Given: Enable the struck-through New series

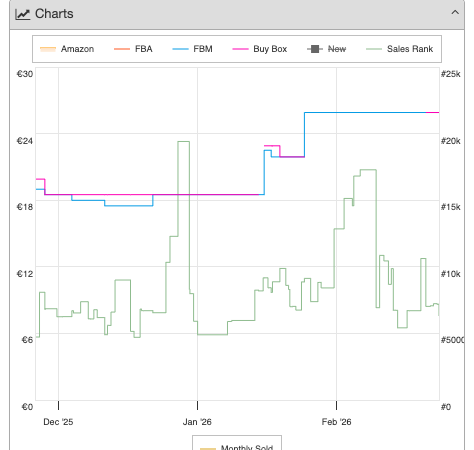Looking at the screenshot, I should point(327,49).
